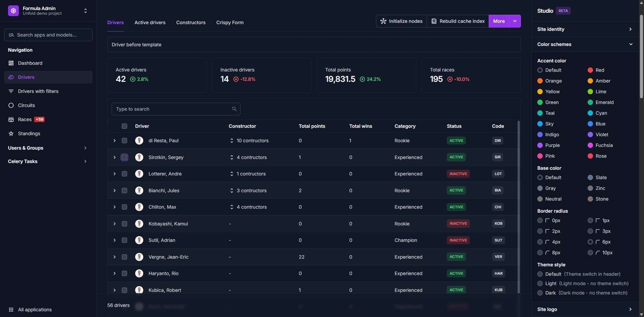Click the search magnifier icon in table

coord(234,109)
